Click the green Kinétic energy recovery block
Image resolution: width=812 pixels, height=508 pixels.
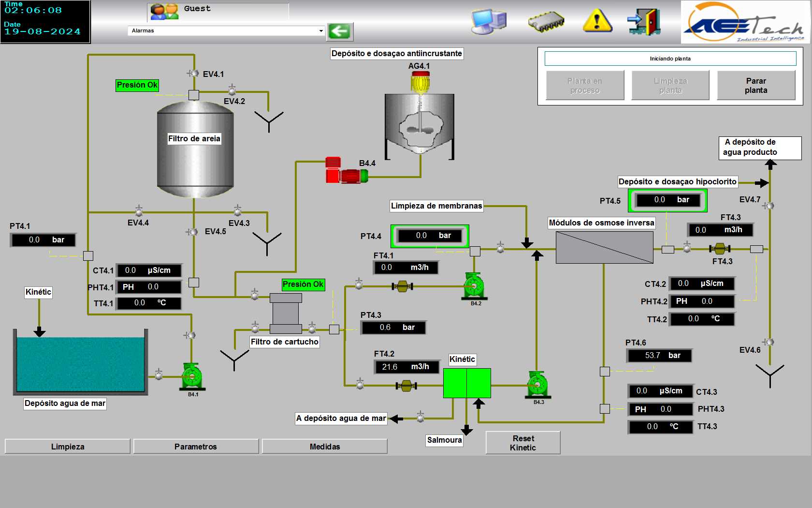point(467,383)
